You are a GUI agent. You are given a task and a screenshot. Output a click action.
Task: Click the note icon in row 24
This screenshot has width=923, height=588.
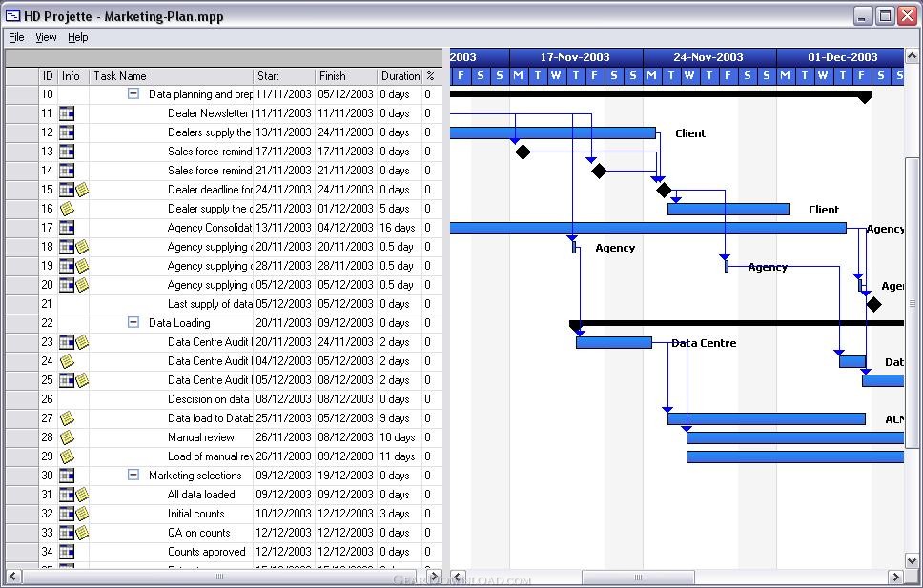point(67,361)
